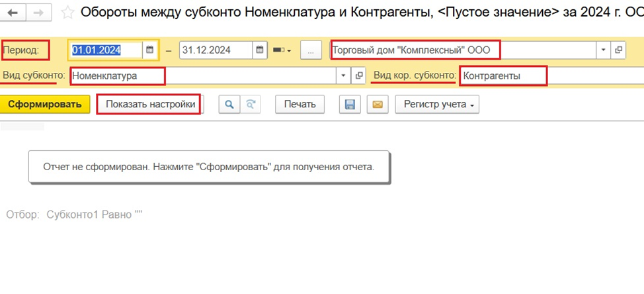The image size is (644, 294).
Task: Click the "Вид субконто:" label
Action: [34, 75]
